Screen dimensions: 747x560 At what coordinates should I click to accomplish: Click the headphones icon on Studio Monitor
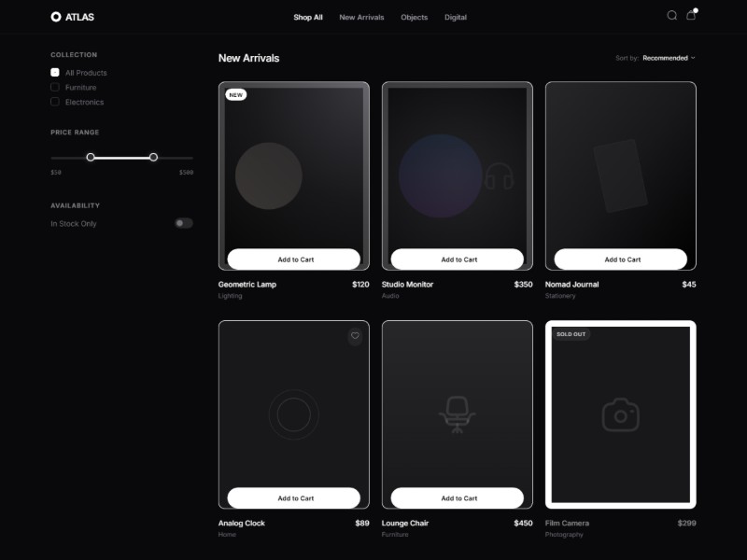(500, 176)
